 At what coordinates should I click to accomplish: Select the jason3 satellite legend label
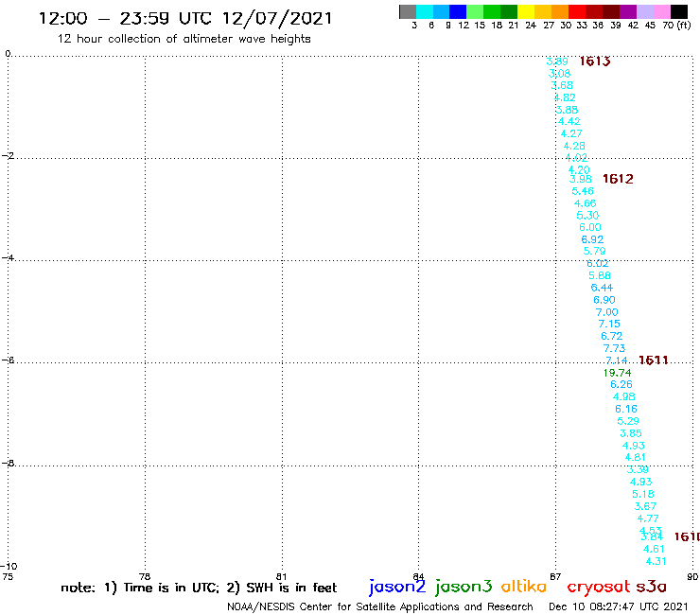[464, 587]
